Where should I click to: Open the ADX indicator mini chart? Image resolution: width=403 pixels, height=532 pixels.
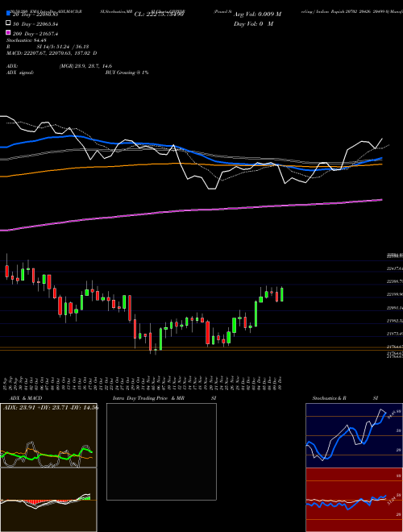[48, 435]
